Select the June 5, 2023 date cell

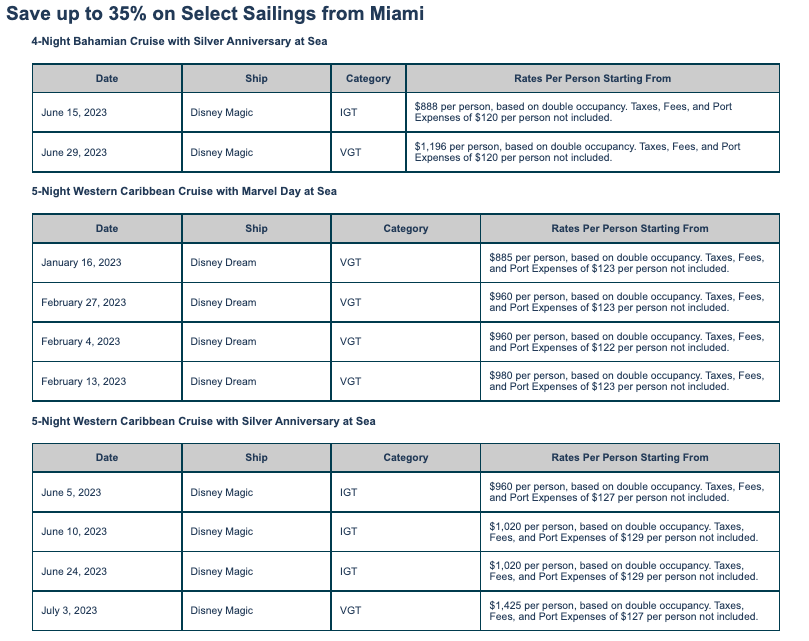[x=71, y=492]
